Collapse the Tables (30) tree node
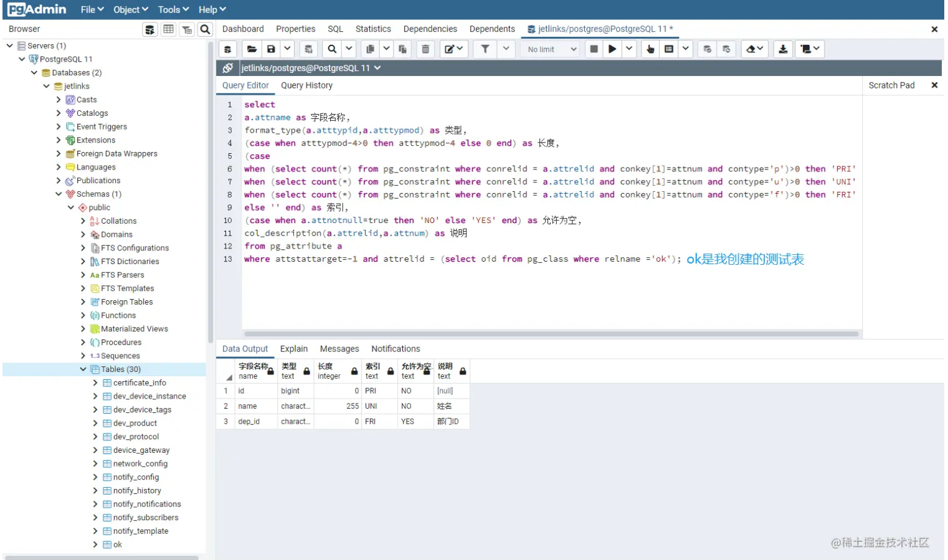Image resolution: width=948 pixels, height=560 pixels. tap(83, 369)
